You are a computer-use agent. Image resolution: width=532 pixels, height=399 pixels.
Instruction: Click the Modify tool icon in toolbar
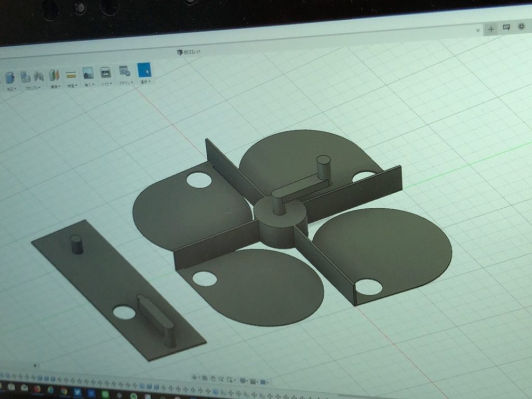click(x=9, y=77)
